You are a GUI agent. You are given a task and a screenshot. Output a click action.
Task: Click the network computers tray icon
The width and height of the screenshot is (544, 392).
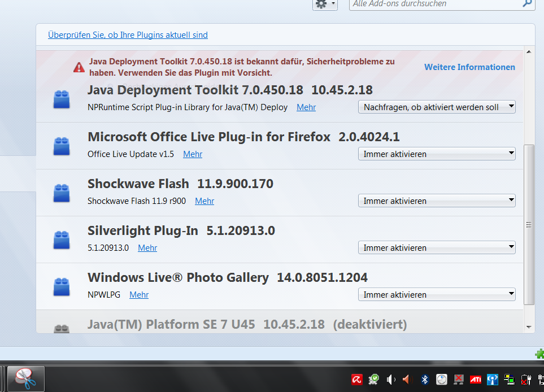coord(509,380)
